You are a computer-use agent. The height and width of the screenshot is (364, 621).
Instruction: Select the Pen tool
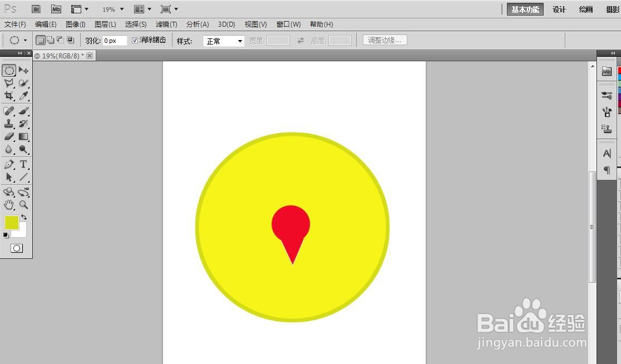pos(9,164)
